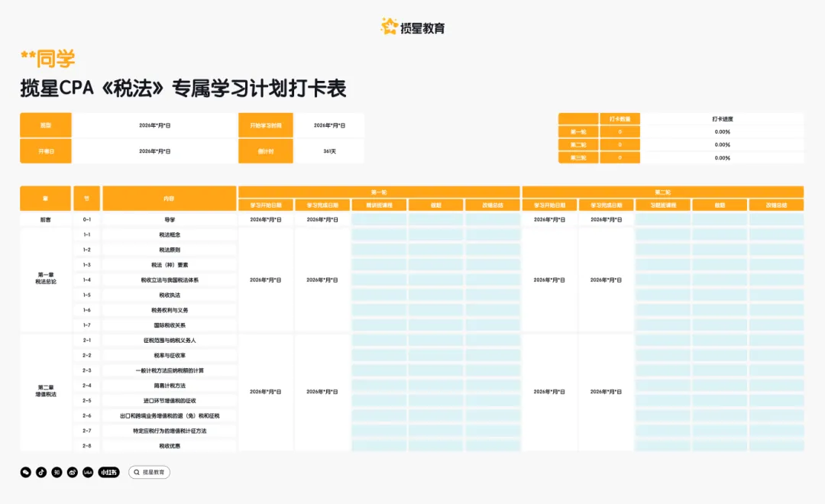Click the 班型 label cell
This screenshot has height=504, width=825.
click(46, 125)
